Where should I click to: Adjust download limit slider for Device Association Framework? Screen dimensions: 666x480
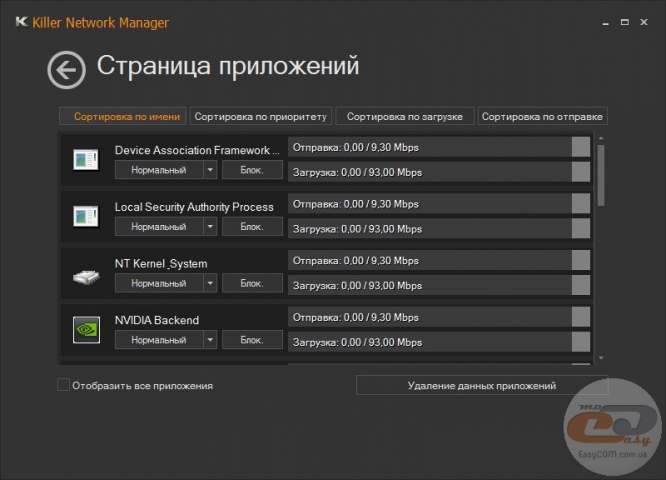coord(581,172)
